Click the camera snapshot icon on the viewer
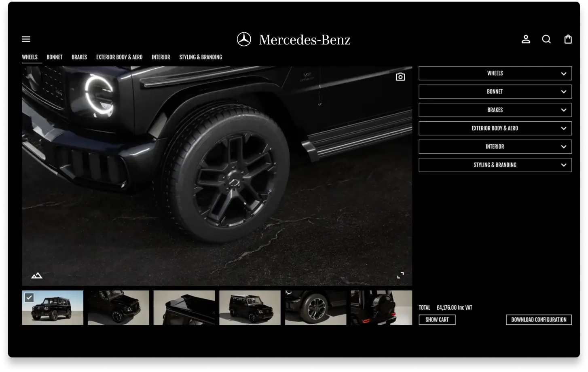 coord(400,76)
